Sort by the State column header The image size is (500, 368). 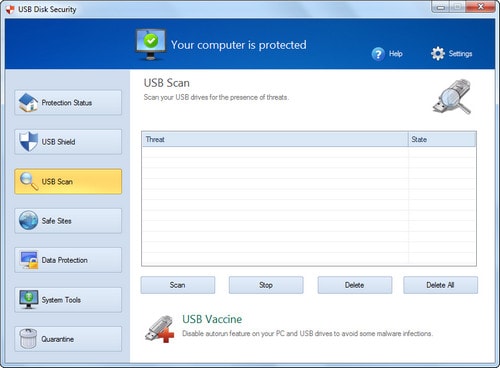pos(442,139)
